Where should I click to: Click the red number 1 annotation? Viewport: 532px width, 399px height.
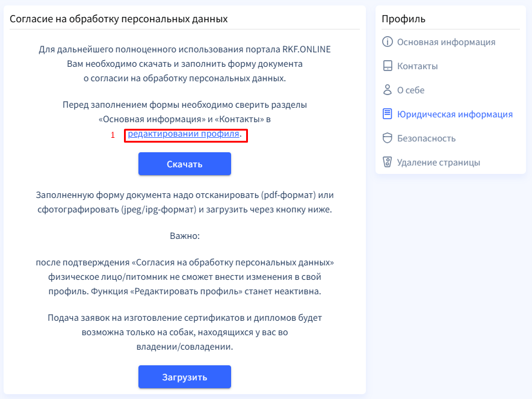[113, 135]
